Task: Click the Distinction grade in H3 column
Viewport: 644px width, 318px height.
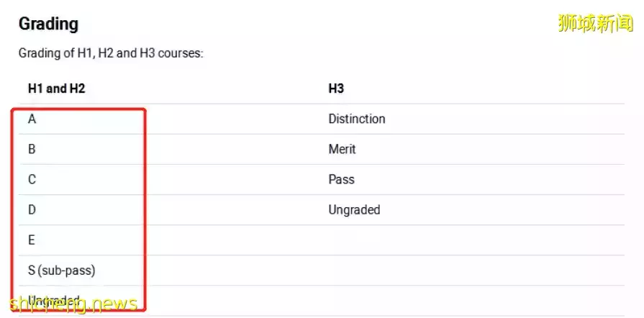Action: [x=357, y=119]
